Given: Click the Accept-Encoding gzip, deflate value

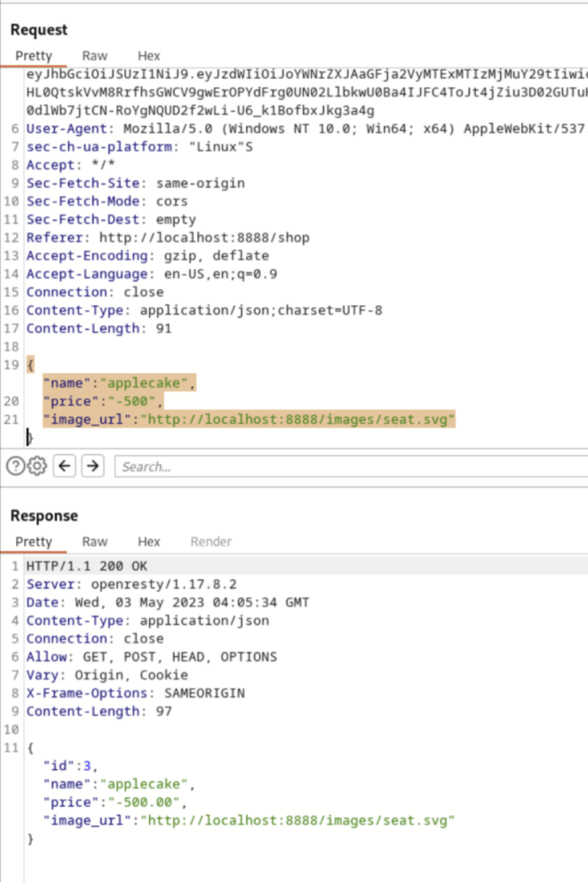Looking at the screenshot, I should tap(216, 255).
